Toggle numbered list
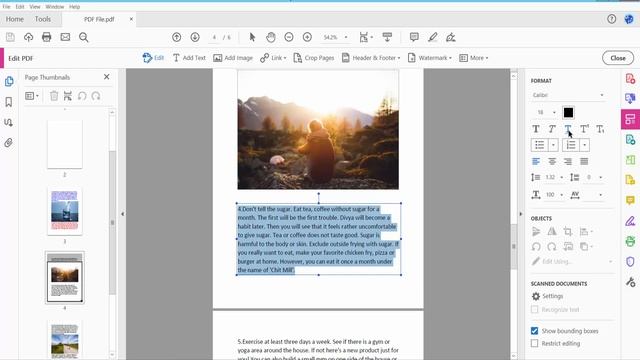640x360 pixels. [x=571, y=145]
